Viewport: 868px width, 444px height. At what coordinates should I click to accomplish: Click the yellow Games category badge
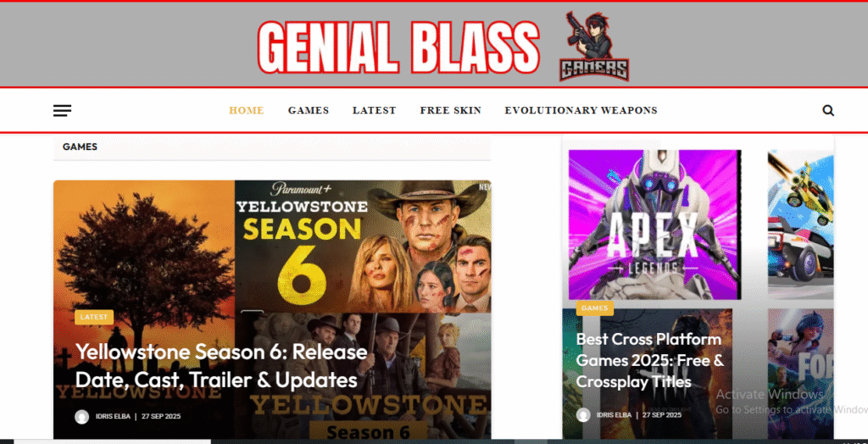pos(594,308)
